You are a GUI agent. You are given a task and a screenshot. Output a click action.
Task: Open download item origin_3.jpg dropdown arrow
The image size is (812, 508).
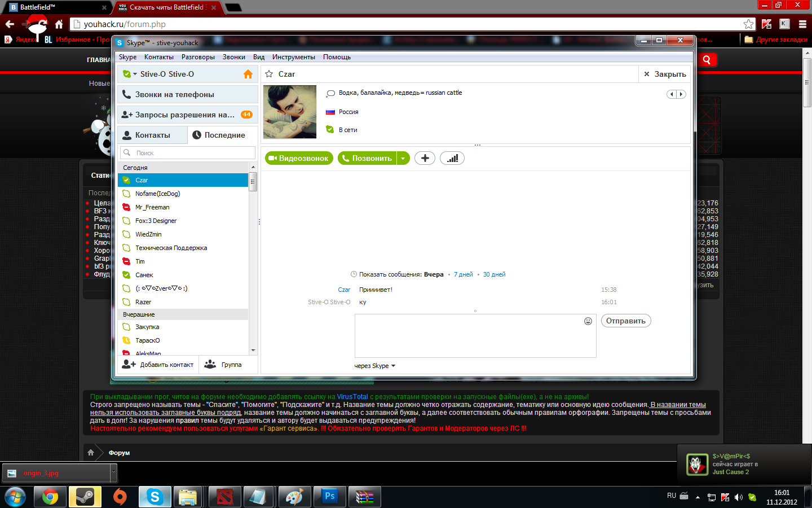tap(113, 472)
